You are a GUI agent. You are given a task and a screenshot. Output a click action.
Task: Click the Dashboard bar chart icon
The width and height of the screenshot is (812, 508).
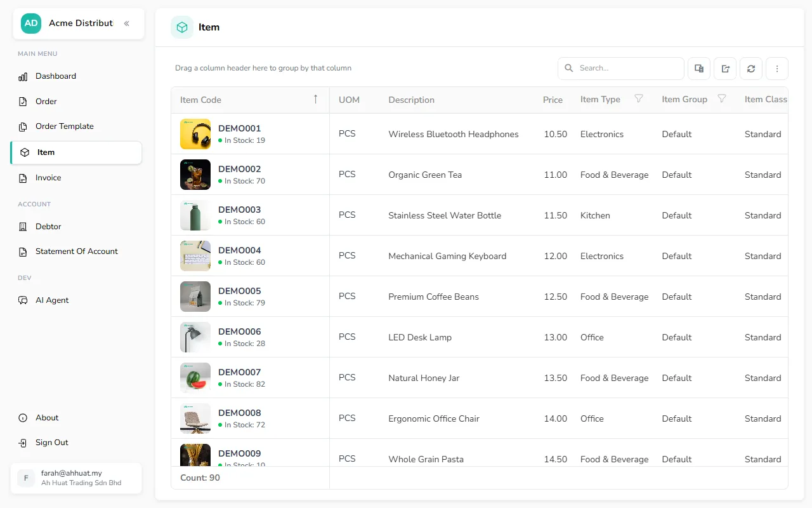point(23,77)
